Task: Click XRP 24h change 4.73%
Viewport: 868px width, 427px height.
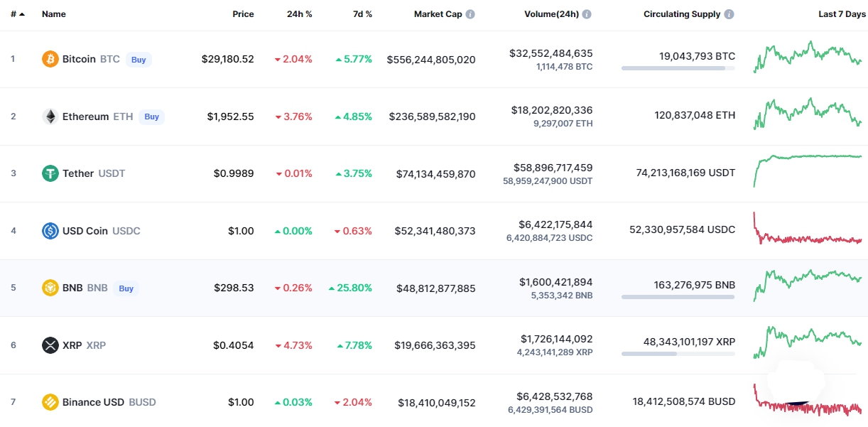Action: tap(293, 345)
